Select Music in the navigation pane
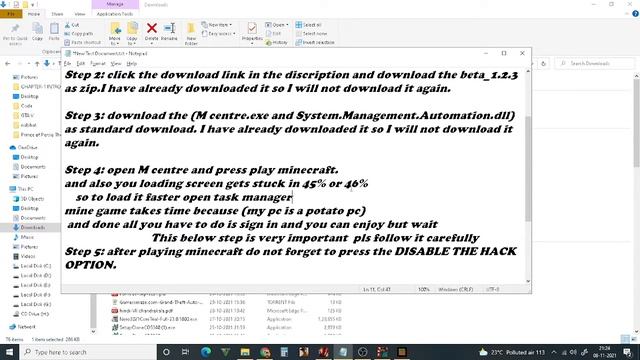Screen dimensions: 640x360 (24, 237)
